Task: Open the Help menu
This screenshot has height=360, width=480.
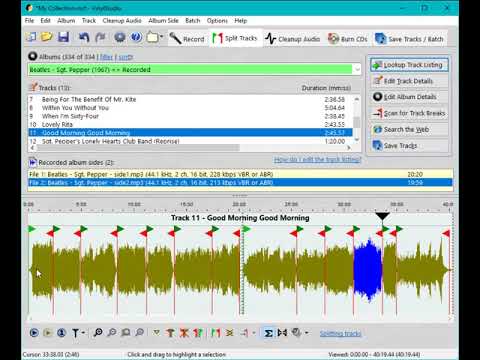Action: [241, 21]
